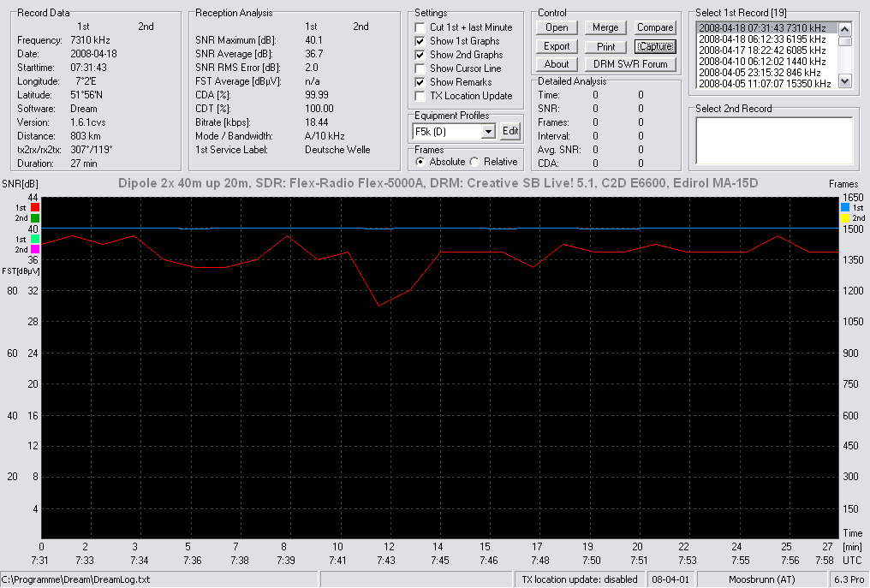870x588 pixels.
Task: Click the record list scroll down arrow
Action: [x=844, y=81]
